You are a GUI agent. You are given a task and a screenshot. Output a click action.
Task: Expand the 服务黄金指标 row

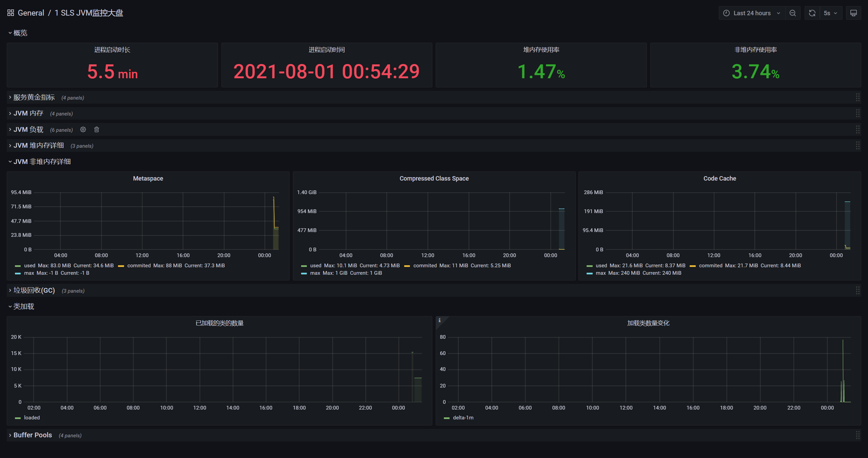click(34, 98)
